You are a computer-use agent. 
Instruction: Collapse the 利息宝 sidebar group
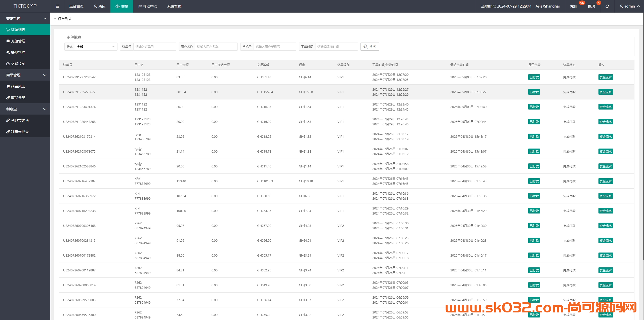pos(25,109)
